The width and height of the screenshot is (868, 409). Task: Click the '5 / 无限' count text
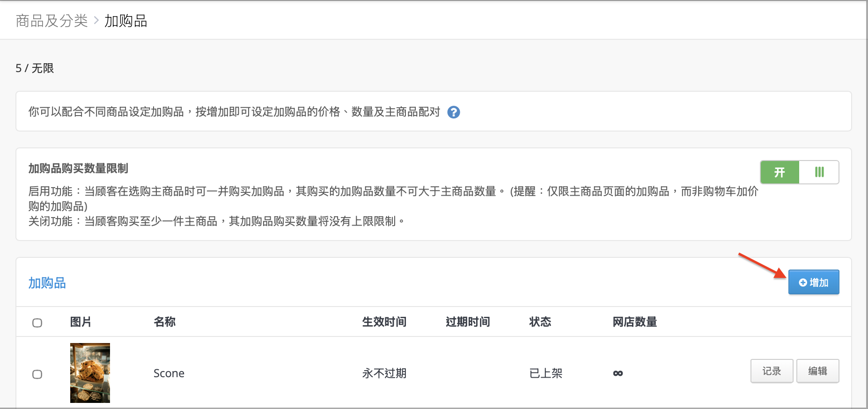[35, 68]
